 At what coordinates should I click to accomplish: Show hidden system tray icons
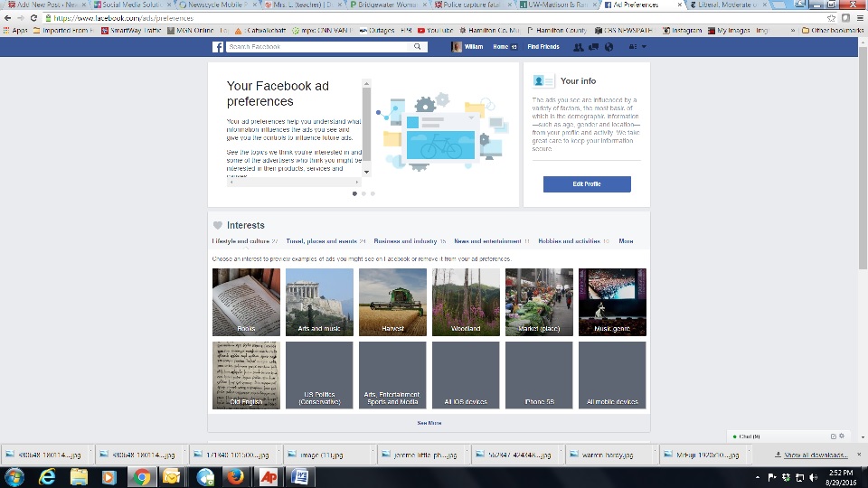click(758, 477)
